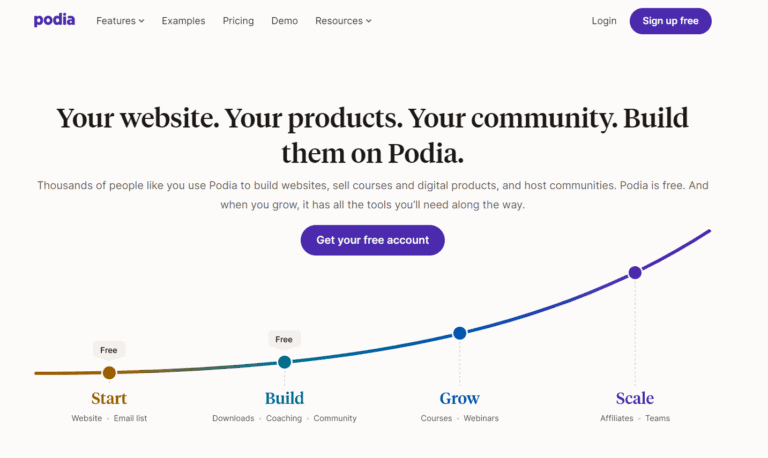Click the Sign up free button

671,21
